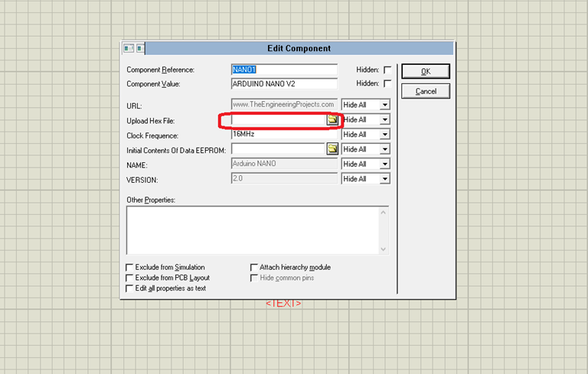Open Clock Frequence Hide All dropdown
Viewport: 588px width, 374px height.
(384, 135)
